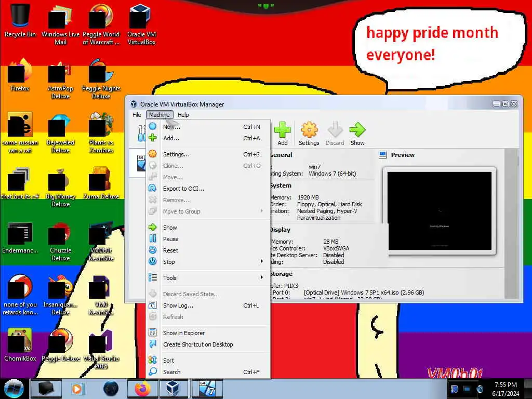Click the green plus Add menu icon
The image size is (532, 399).
(153, 138)
